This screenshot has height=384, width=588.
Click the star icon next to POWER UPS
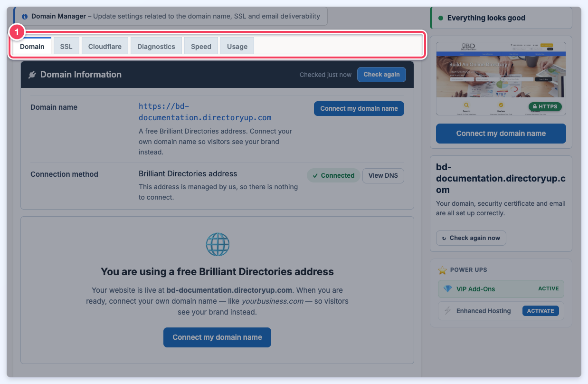[443, 270]
